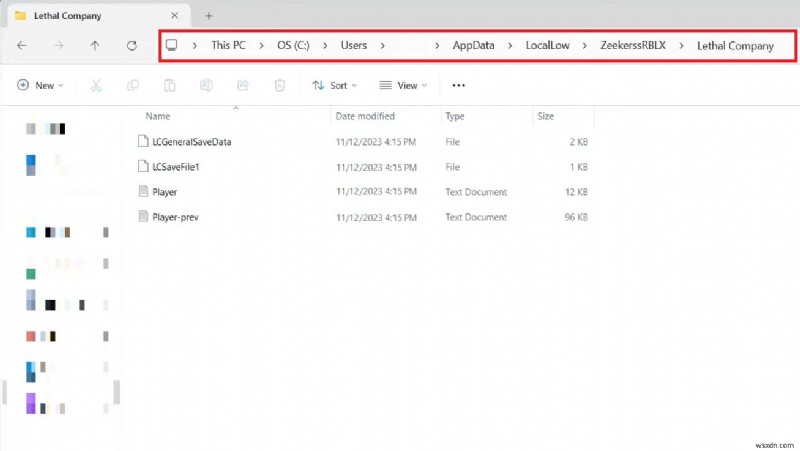Sort by the Type column header

(x=455, y=116)
